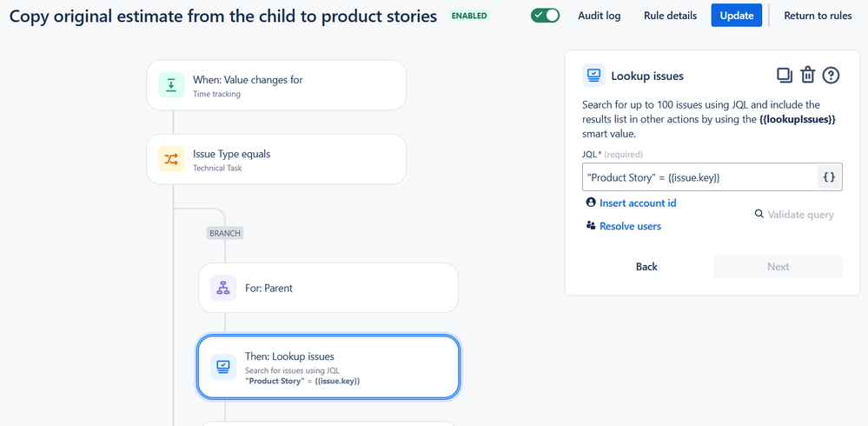Click the Lookup issues card monitor icon
The height and width of the screenshot is (426, 868).
pyautogui.click(x=223, y=367)
